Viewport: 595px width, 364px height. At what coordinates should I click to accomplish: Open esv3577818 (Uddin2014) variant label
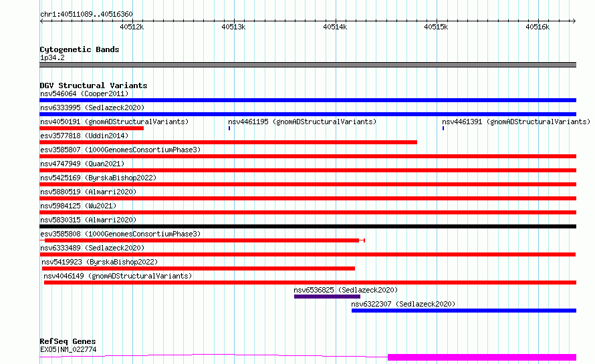pyautogui.click(x=84, y=136)
